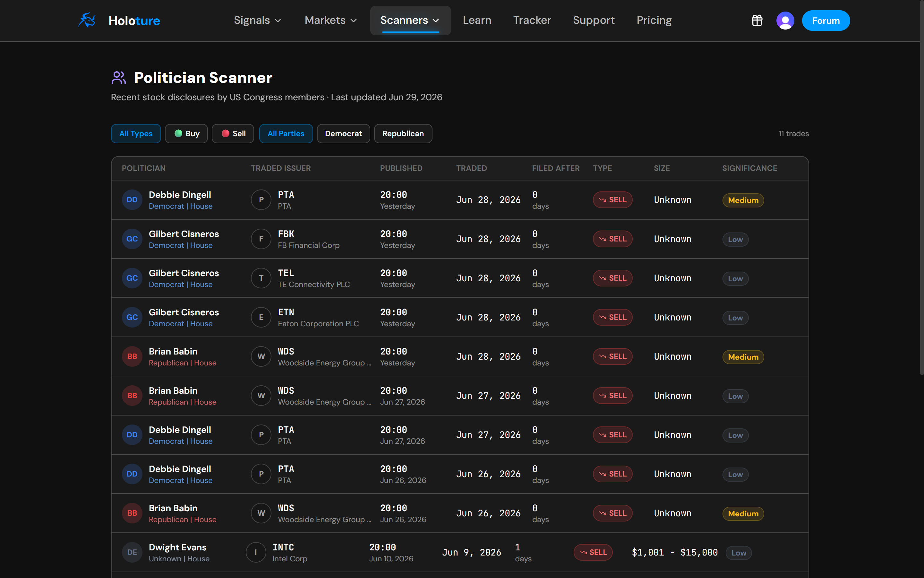Open the Tracker page
Screen dimensions: 924x578
point(532,20)
